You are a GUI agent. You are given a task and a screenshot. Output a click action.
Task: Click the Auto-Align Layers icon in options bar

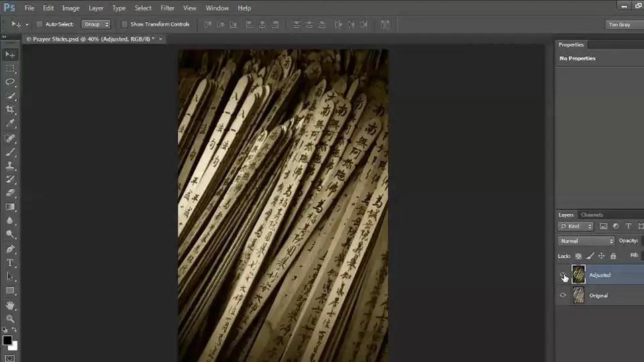pos(385,25)
